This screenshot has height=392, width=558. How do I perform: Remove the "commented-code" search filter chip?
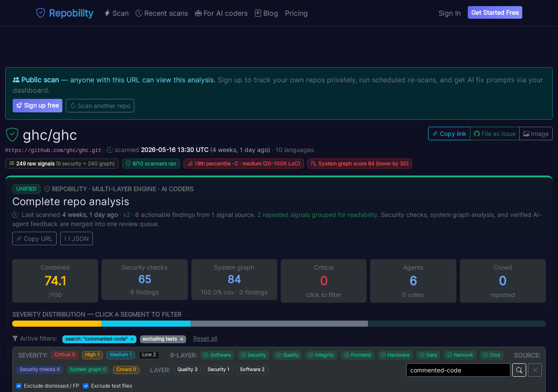pyautogui.click(x=132, y=339)
